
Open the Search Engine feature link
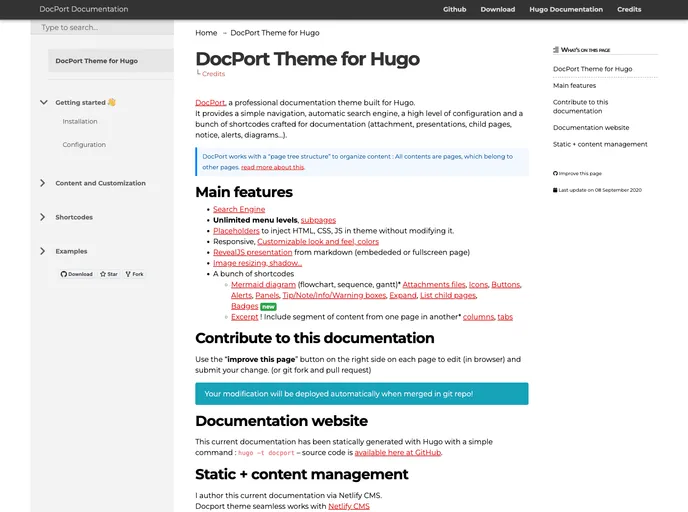[x=239, y=209]
